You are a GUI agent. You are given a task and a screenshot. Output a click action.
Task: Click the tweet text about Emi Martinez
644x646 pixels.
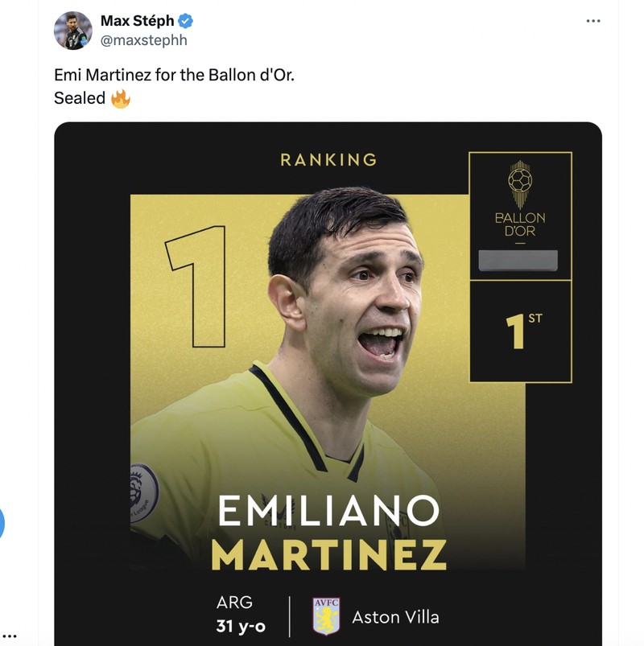pos(172,74)
